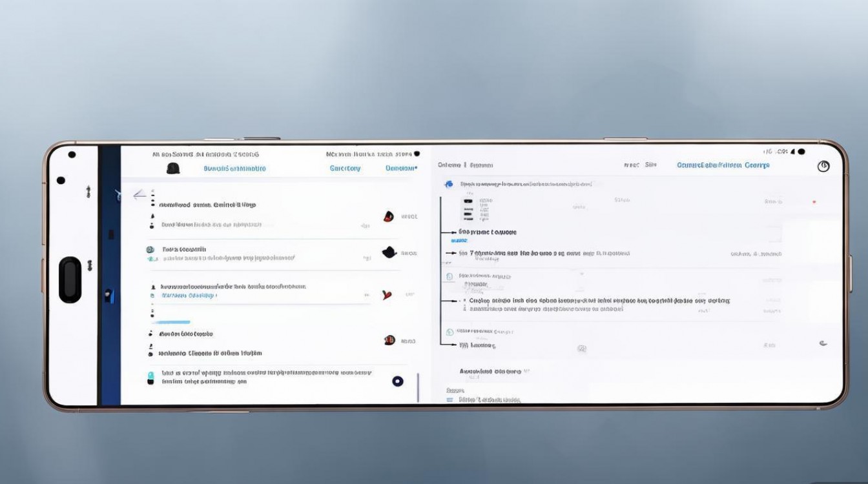868x484 pixels.
Task: Tap the back arrow in the left panel
Action: (x=139, y=195)
